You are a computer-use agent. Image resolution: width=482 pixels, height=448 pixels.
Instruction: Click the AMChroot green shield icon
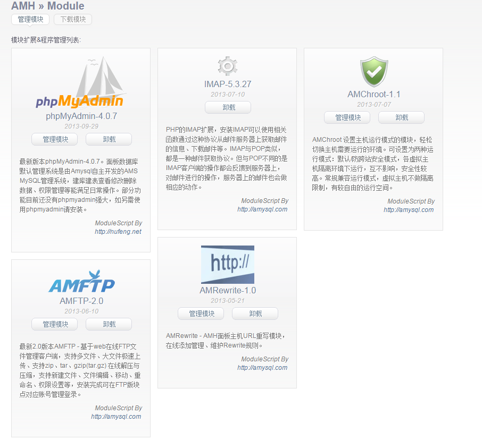pos(373,72)
